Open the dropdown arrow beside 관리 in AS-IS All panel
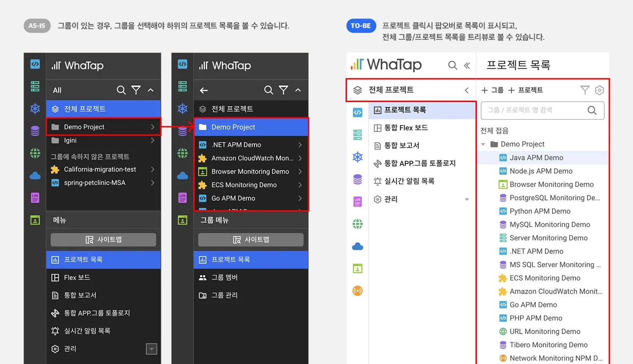 (151, 349)
